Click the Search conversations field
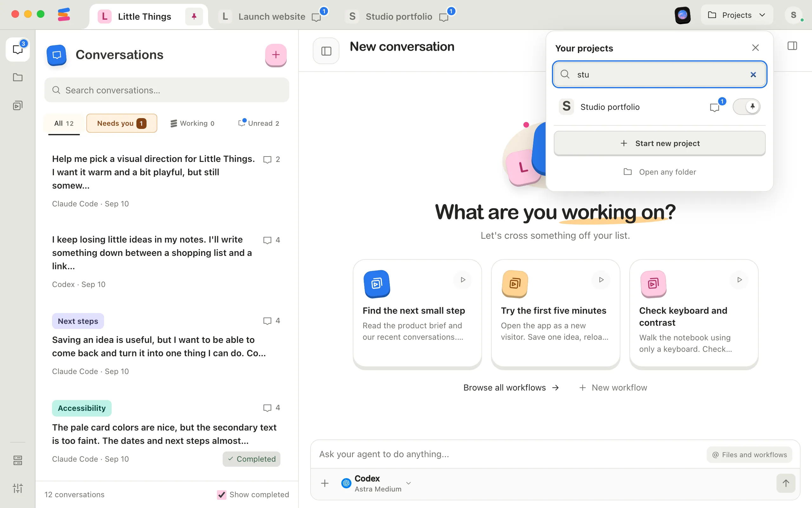The image size is (812, 508). 167,90
